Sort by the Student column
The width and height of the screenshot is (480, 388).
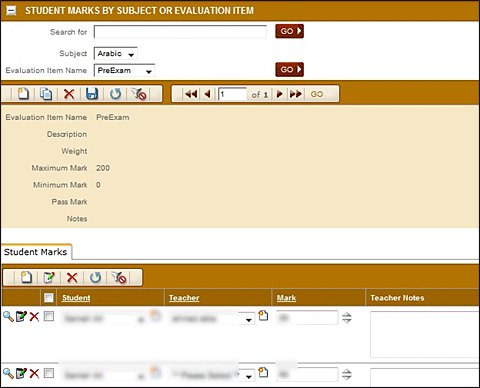point(76,298)
